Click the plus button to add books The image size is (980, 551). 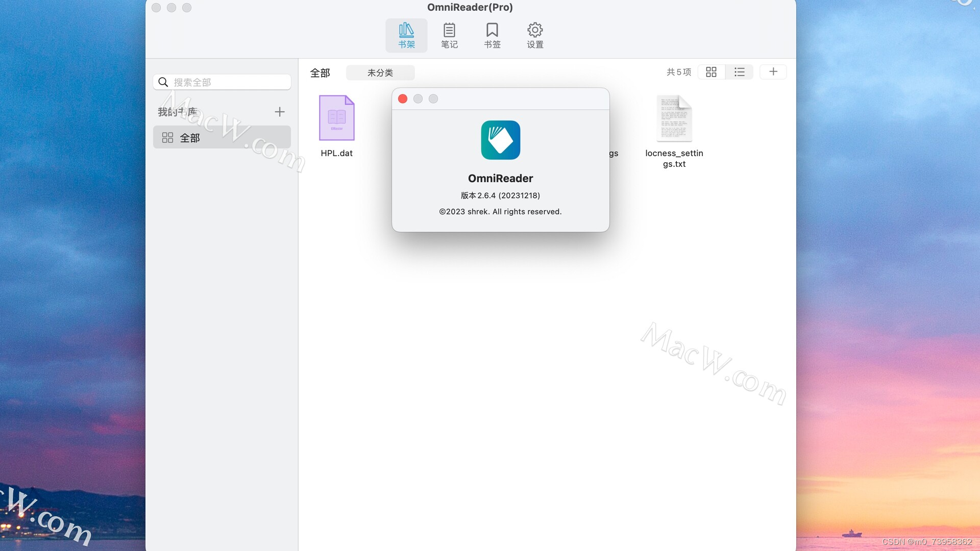coord(773,72)
